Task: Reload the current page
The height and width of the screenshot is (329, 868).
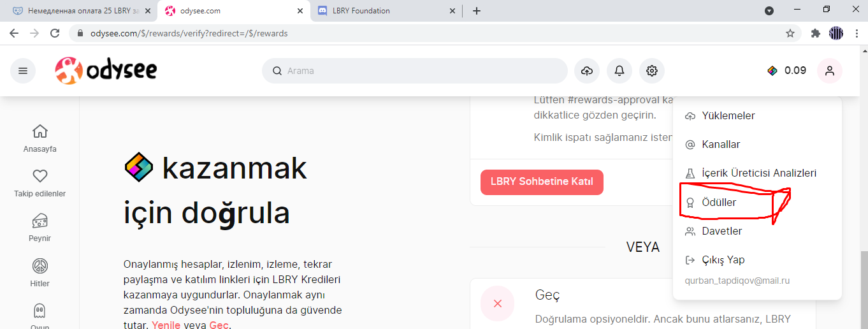Action: [x=55, y=33]
